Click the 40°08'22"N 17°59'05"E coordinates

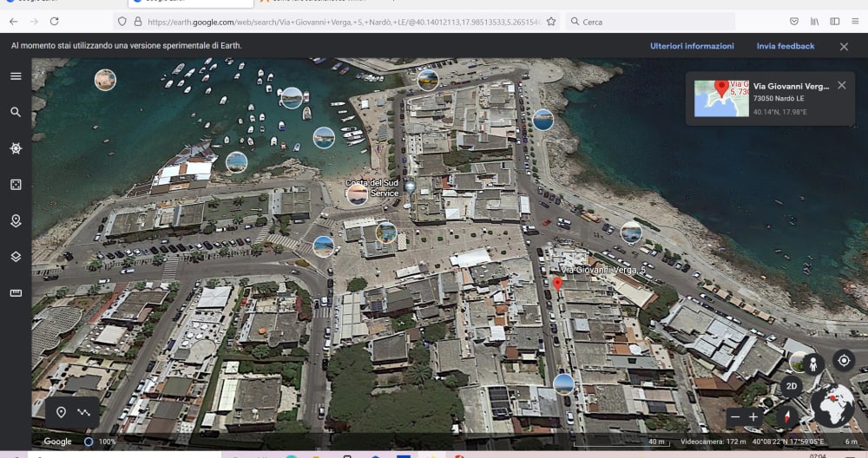[x=788, y=442]
